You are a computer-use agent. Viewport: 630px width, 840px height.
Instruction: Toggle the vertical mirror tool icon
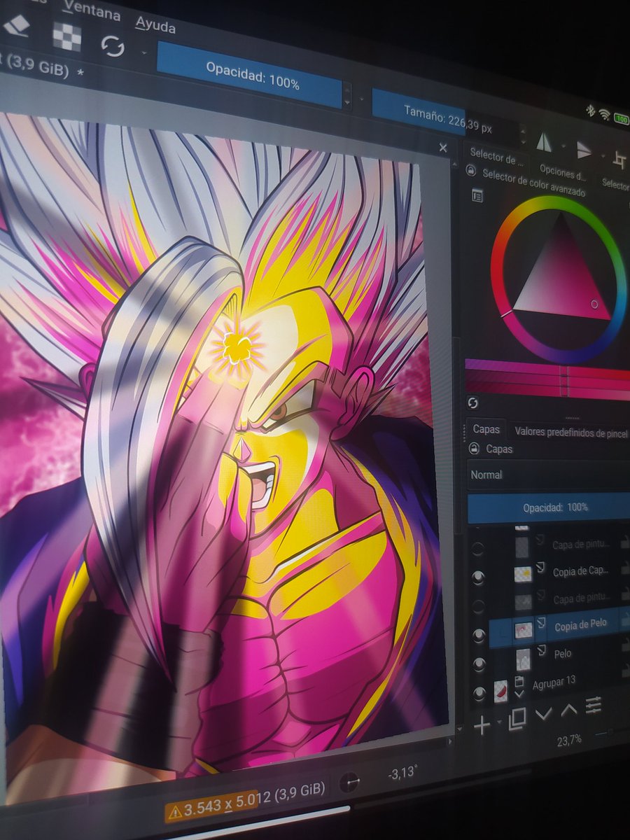point(584,150)
